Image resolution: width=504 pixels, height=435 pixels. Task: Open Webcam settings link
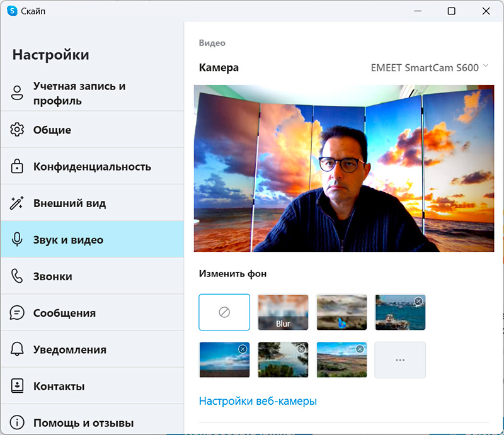[258, 401]
